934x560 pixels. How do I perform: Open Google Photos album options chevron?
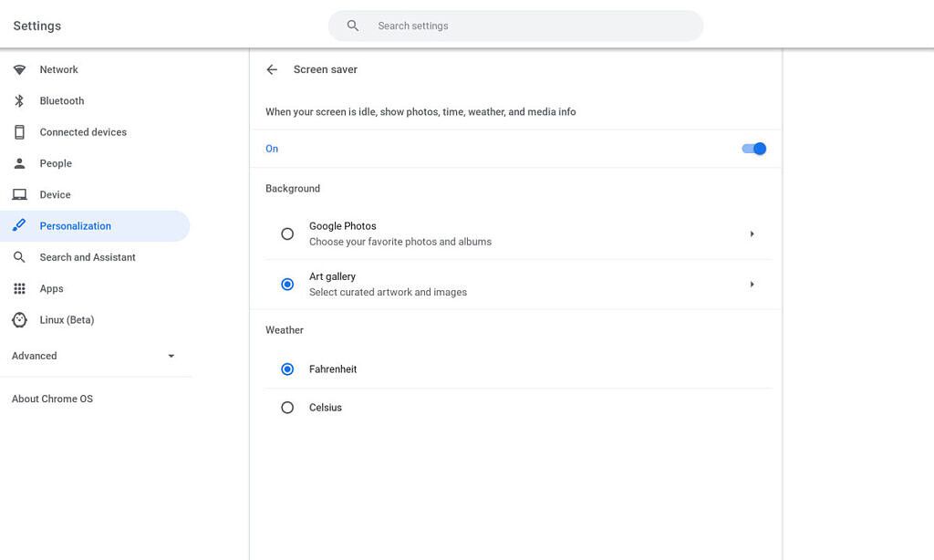(752, 233)
